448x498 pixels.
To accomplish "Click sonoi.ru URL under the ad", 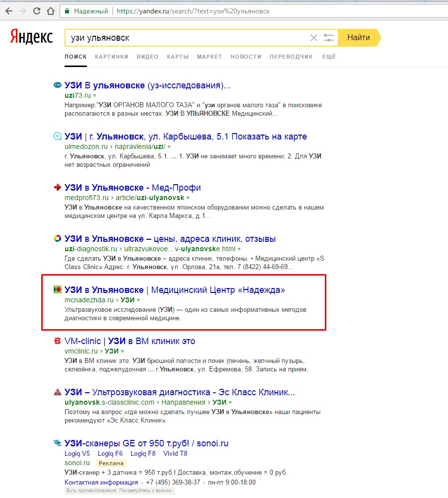I will (x=77, y=463).
